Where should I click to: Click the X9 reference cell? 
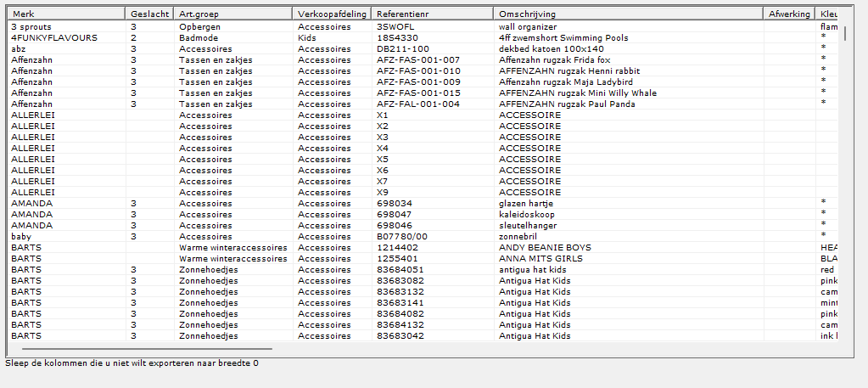click(x=383, y=193)
